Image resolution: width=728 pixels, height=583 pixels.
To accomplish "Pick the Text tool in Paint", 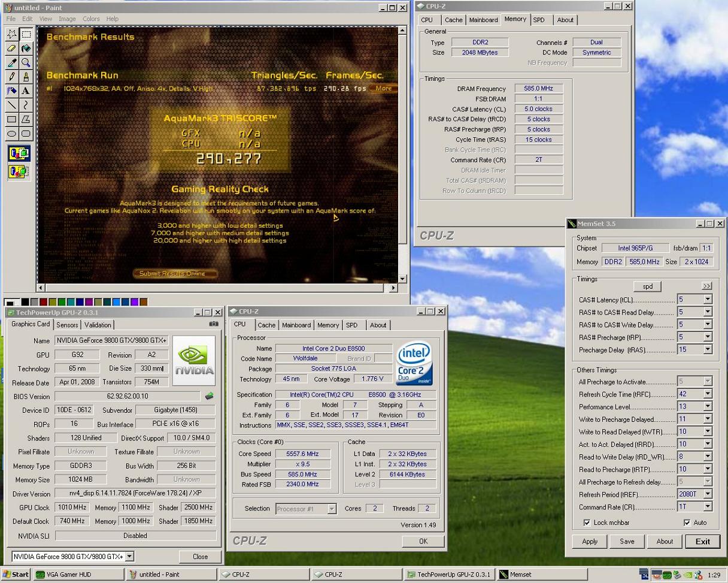I will [26, 91].
